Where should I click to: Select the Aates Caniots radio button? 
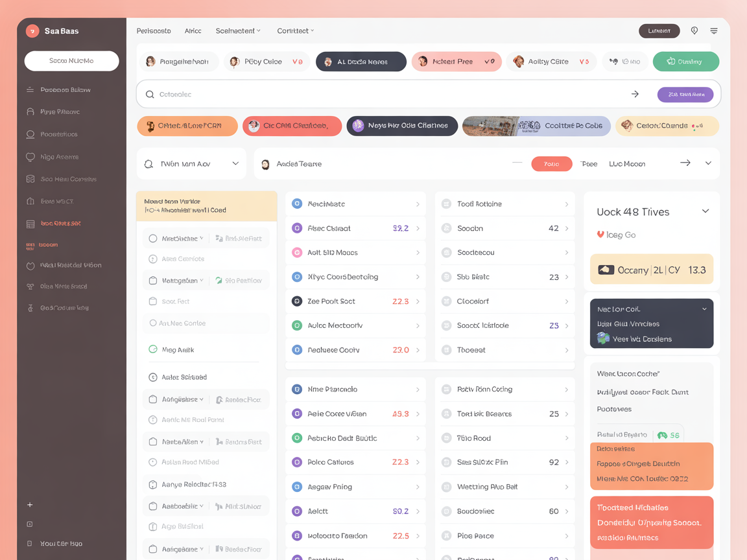(153, 259)
